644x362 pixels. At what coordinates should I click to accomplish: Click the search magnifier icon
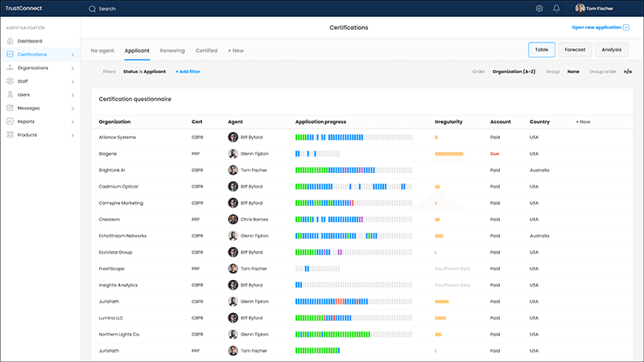92,9
